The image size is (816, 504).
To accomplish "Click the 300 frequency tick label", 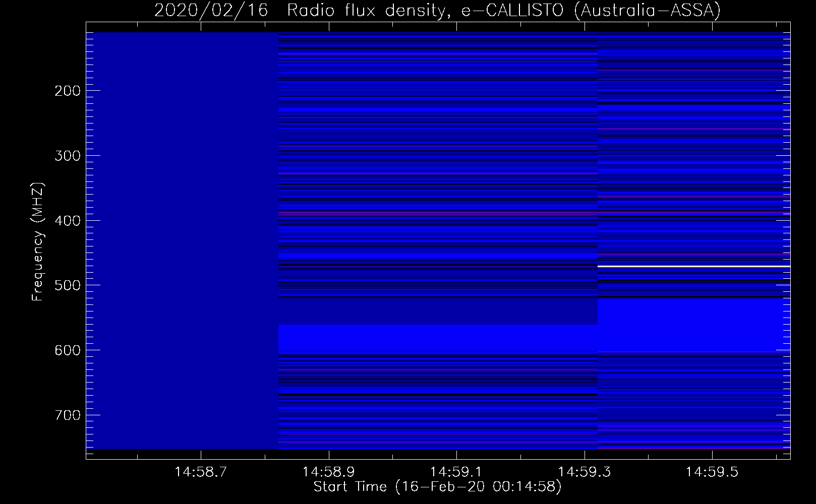I will 68,156.
